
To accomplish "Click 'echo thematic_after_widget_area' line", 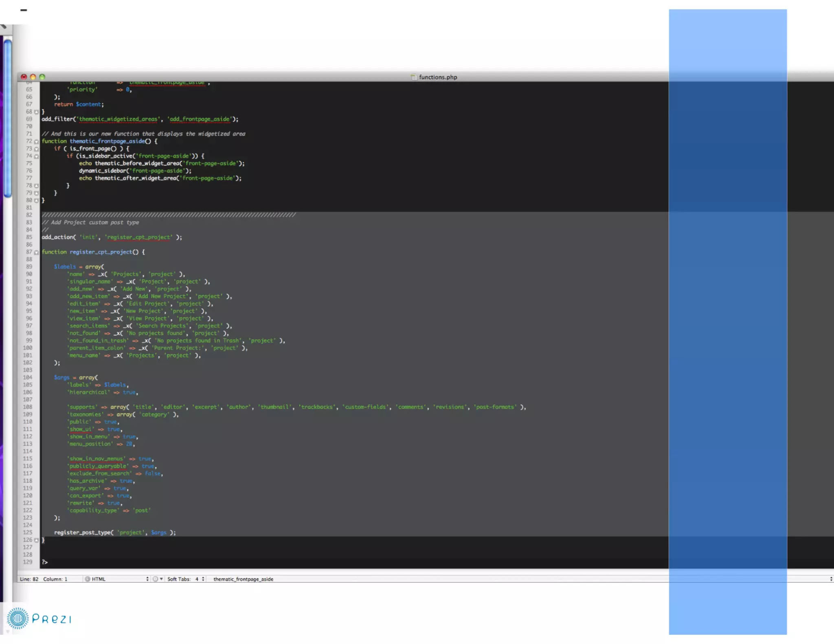I will tap(160, 178).
